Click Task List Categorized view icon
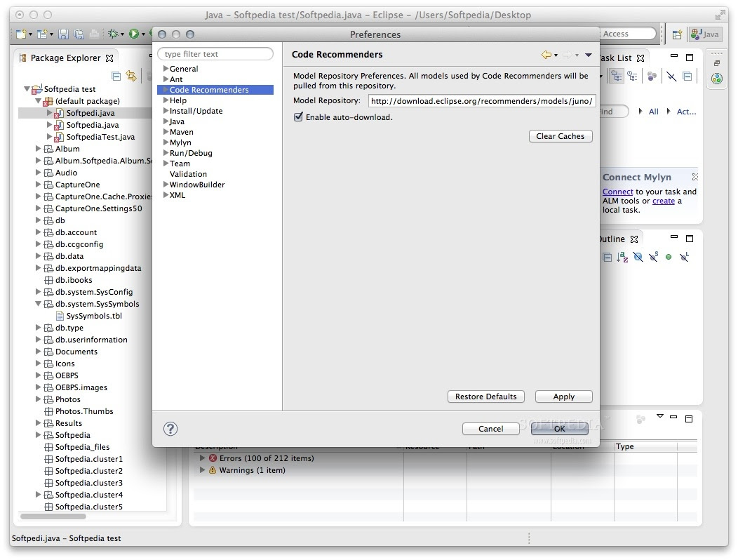The width and height of the screenshot is (738, 560). pyautogui.click(x=616, y=76)
